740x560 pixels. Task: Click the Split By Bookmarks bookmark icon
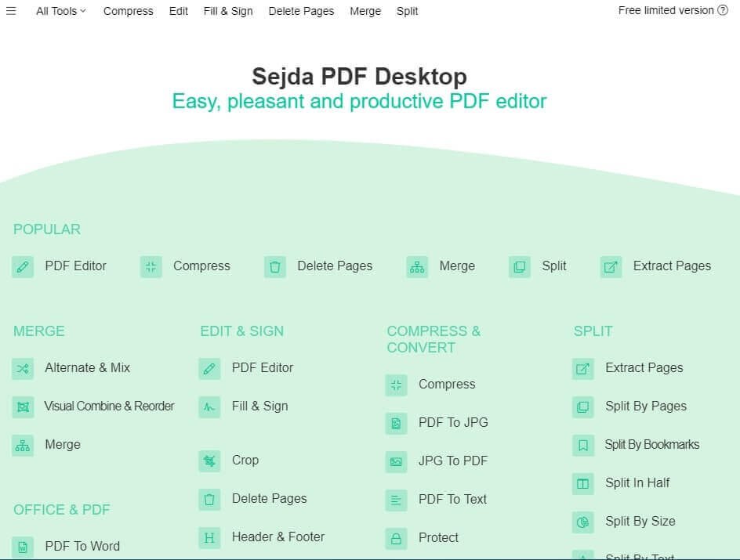583,446
